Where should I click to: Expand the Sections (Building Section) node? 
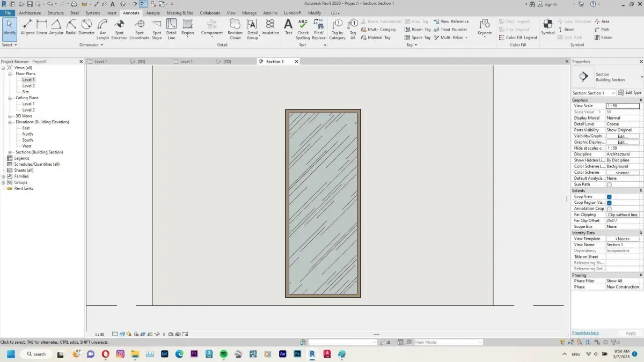pos(10,152)
